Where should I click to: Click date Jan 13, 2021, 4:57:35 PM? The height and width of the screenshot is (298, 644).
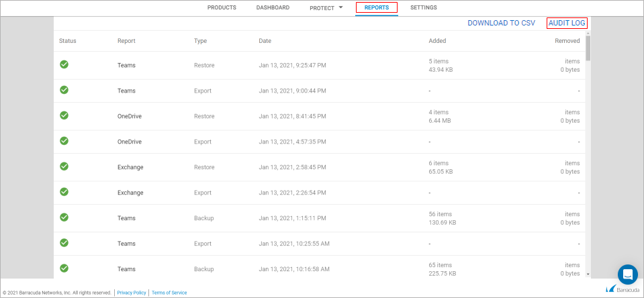pos(292,142)
